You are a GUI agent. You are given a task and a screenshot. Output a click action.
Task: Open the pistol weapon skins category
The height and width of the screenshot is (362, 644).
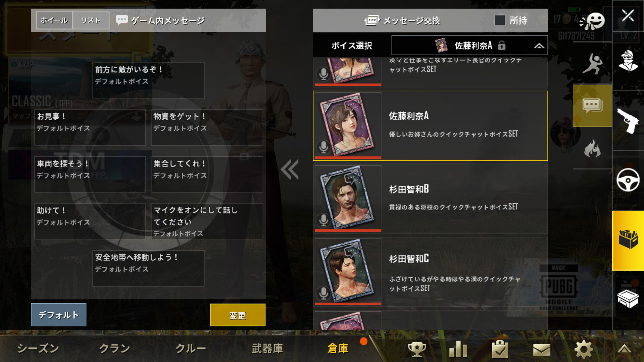[628, 121]
